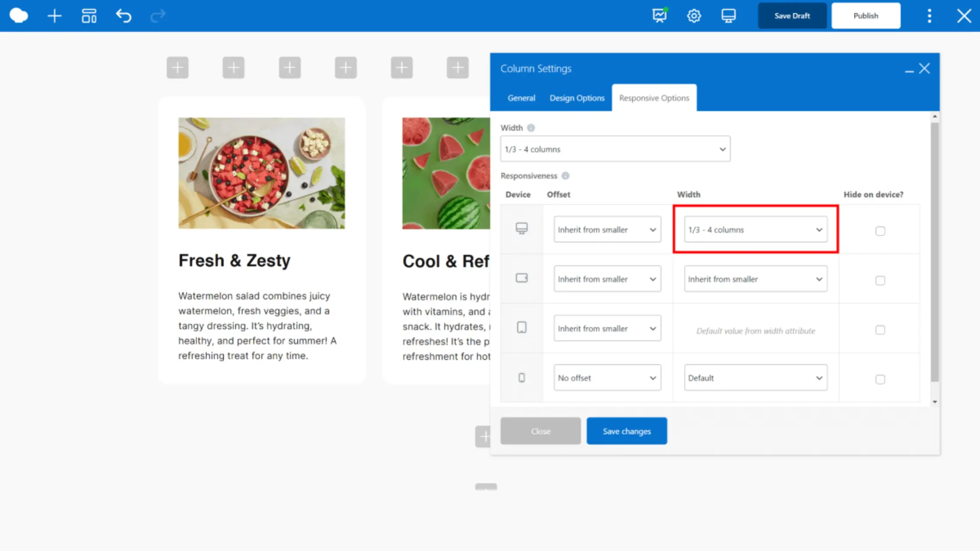Click the info icon next to Responsiveness
Image resolution: width=980 pixels, height=551 pixels.
(x=565, y=176)
